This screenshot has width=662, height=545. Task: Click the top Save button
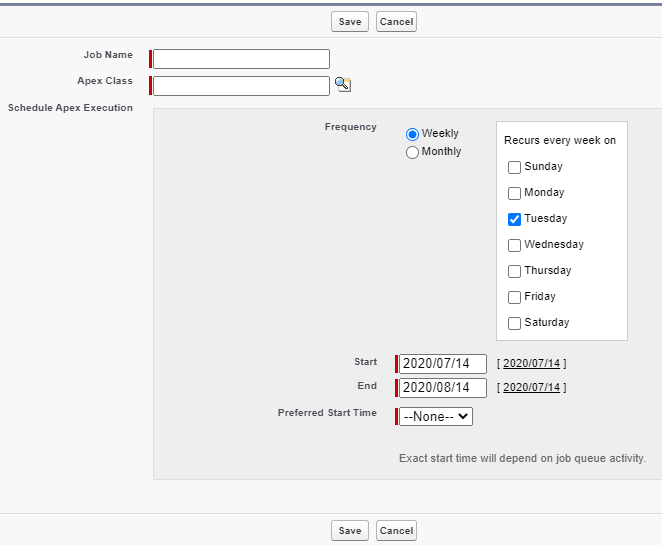coord(350,22)
